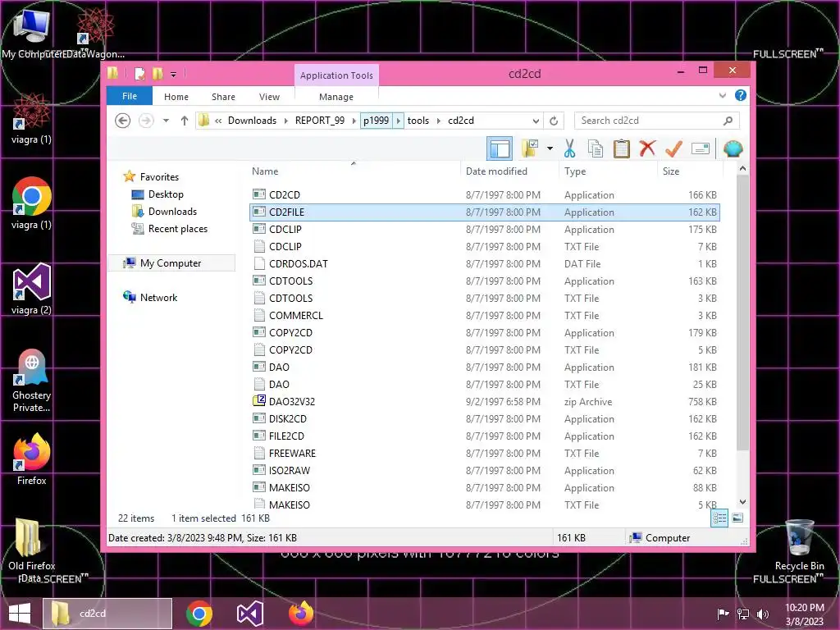Delete item with the red X icon
The image size is (840, 630).
tap(647, 148)
